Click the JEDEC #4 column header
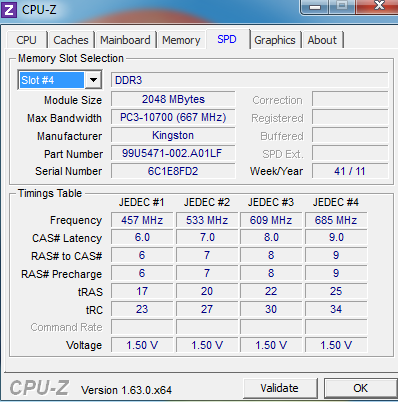 [x=336, y=202]
